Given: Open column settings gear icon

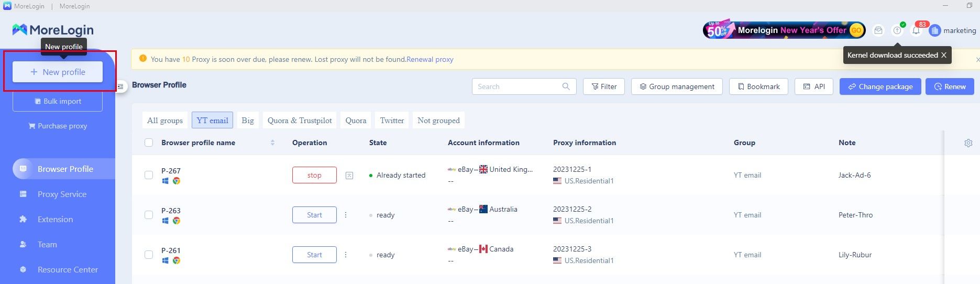Looking at the screenshot, I should tap(968, 143).
